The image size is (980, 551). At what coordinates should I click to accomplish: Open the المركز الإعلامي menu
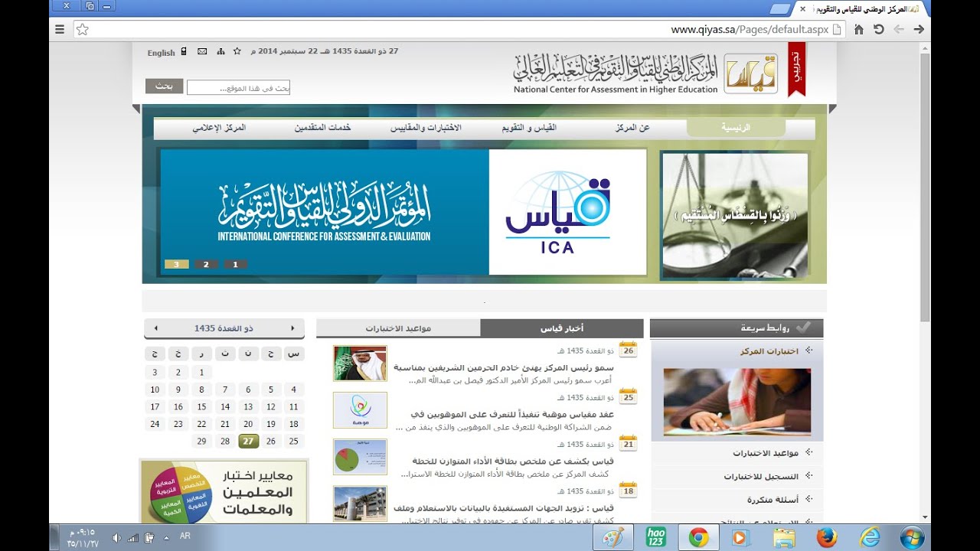pyautogui.click(x=219, y=128)
